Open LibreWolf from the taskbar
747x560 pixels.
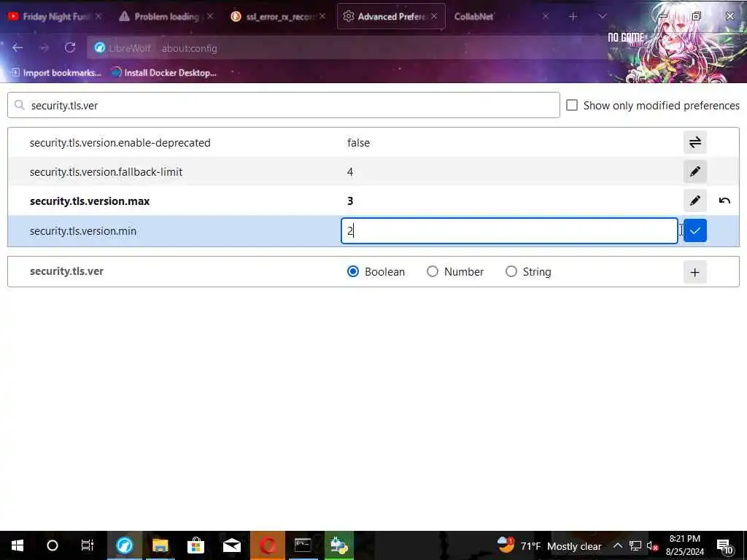coord(124,545)
